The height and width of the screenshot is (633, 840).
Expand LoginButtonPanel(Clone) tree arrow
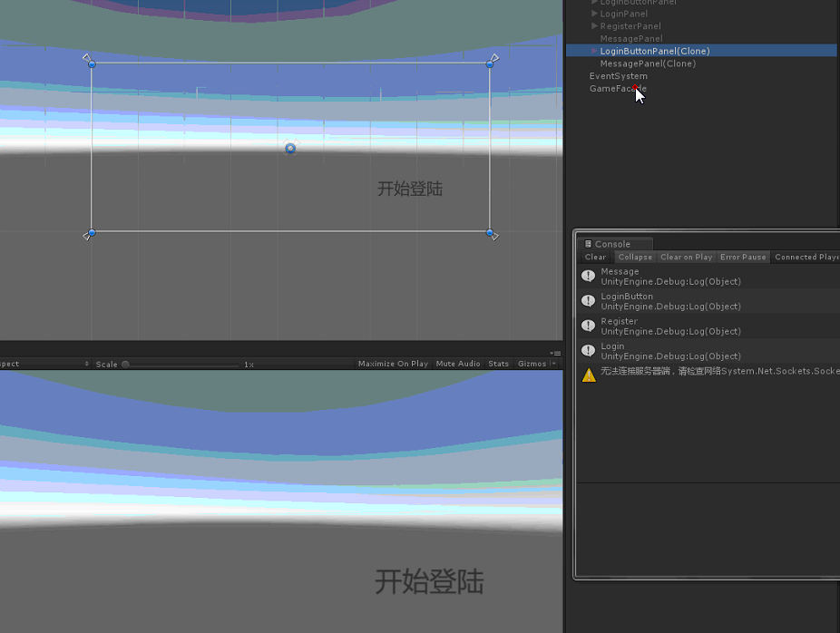(594, 51)
